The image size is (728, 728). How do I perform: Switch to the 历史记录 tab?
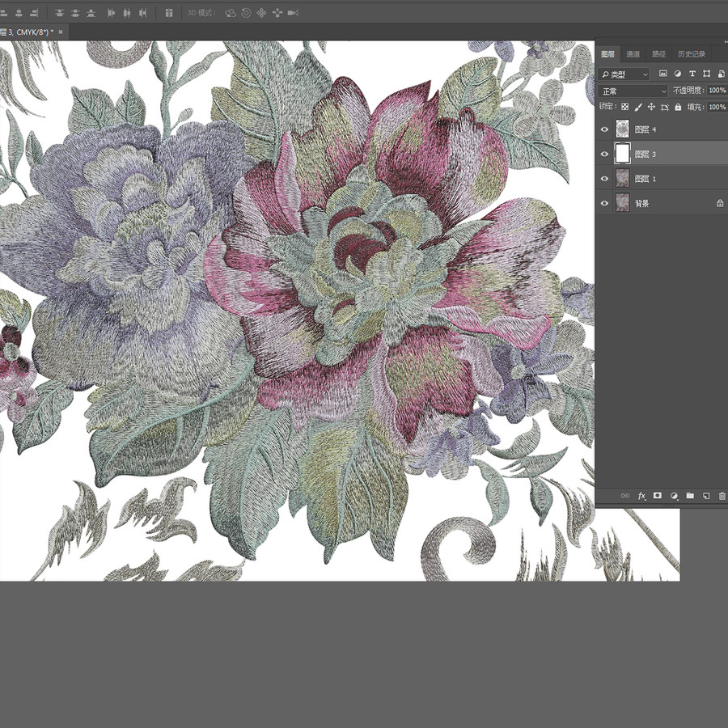692,54
